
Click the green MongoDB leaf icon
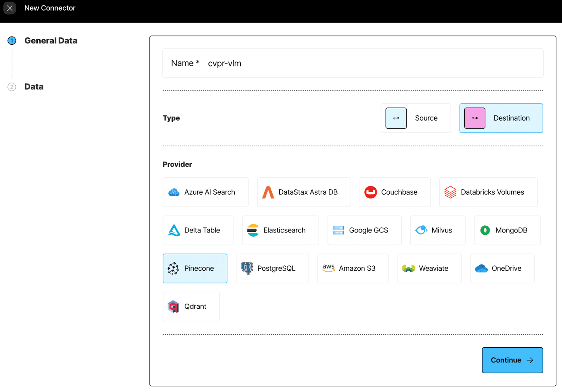point(485,230)
